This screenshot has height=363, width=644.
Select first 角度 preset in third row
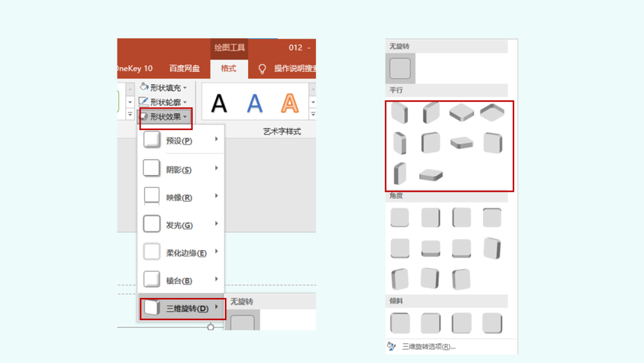(x=400, y=279)
